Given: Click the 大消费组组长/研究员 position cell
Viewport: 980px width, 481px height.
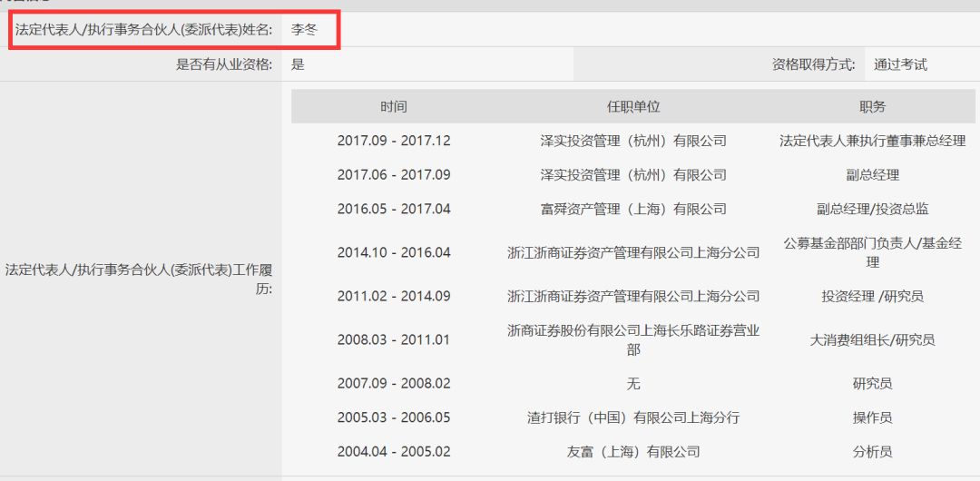Looking at the screenshot, I should 873,339.
